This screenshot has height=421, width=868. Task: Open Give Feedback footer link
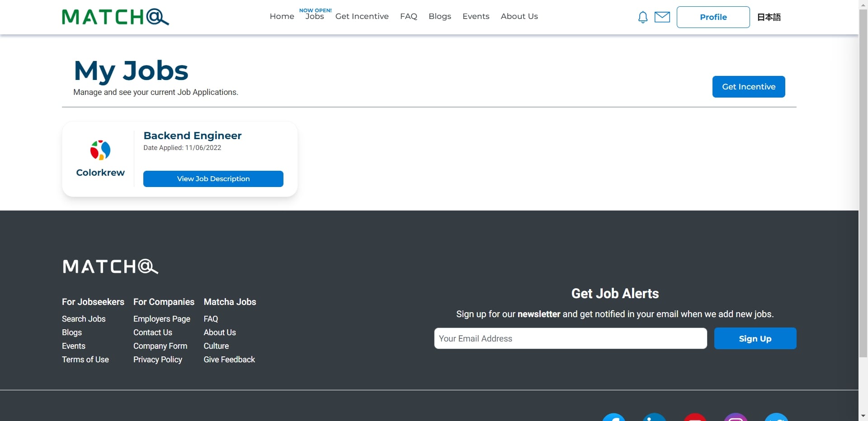229,360
